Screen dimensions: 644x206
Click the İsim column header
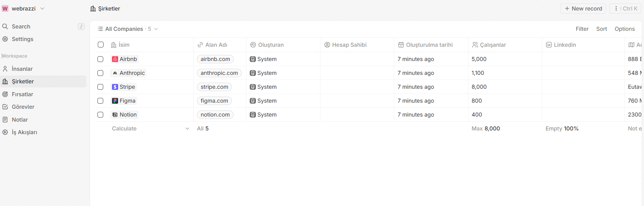point(151,45)
